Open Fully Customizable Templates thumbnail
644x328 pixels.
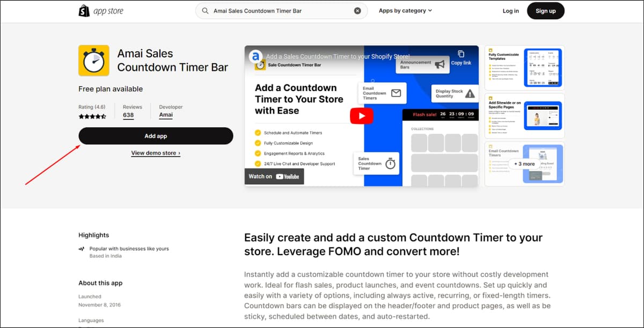(524, 68)
